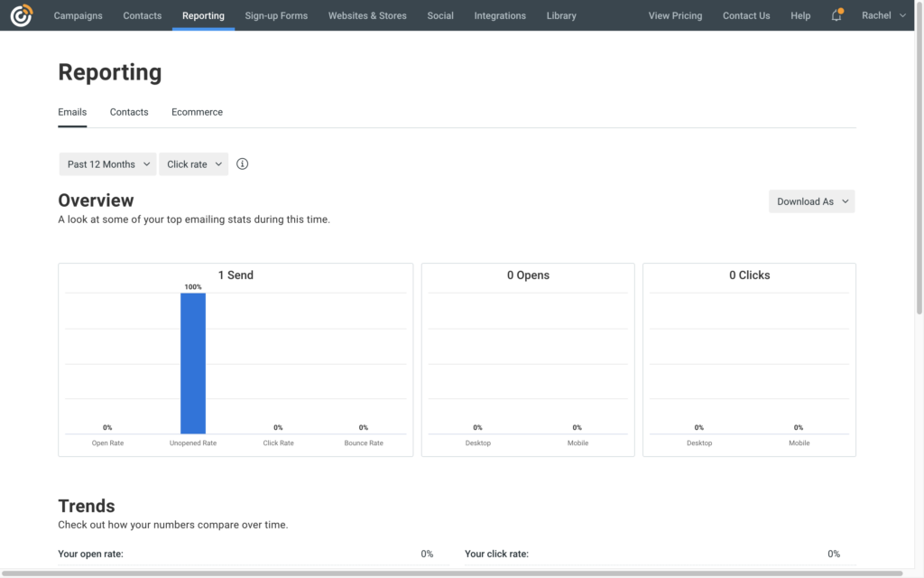Open the Rachel account menu
Screen dimensions: 924x578
coord(883,15)
